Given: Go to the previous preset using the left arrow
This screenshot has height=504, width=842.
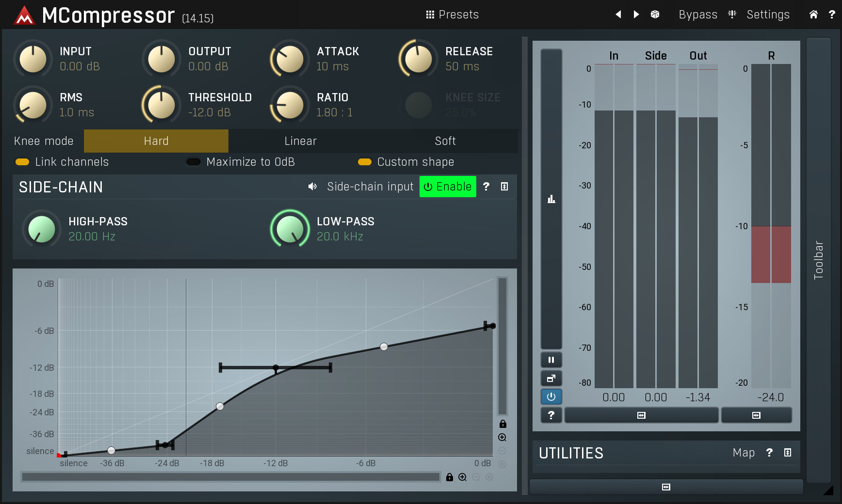Looking at the screenshot, I should pyautogui.click(x=618, y=15).
